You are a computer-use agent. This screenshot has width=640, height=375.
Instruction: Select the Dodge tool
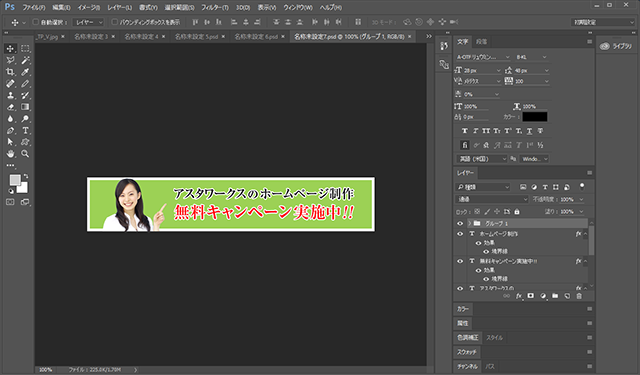point(25,119)
